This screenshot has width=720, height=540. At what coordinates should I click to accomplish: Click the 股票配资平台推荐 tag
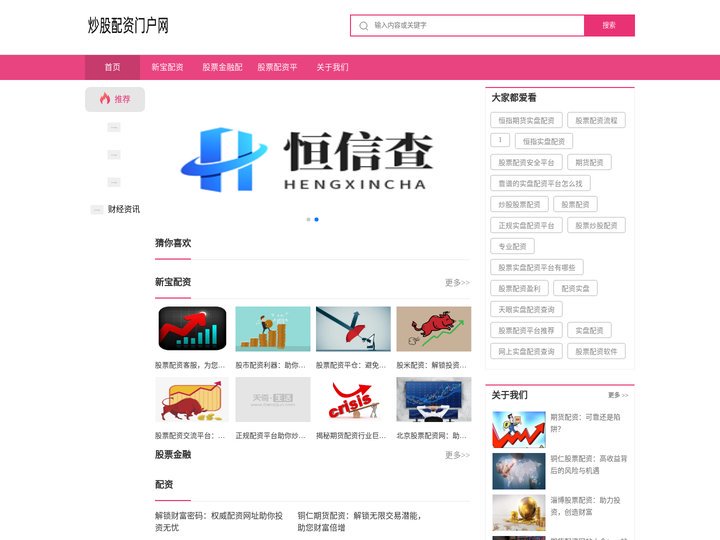526,331
